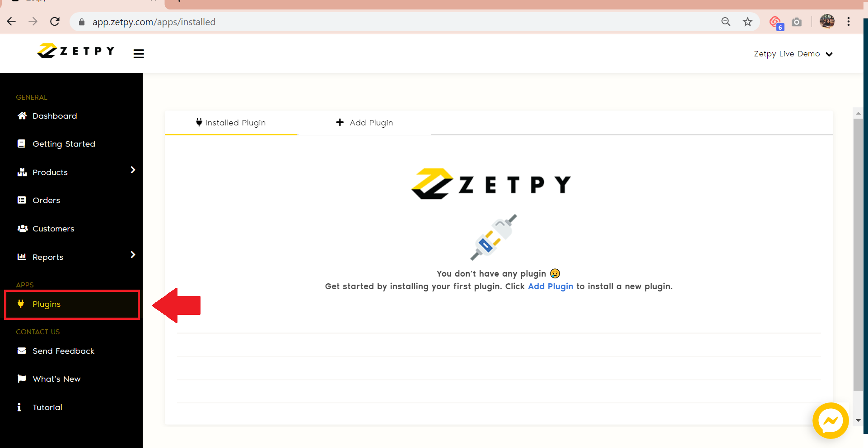This screenshot has height=448, width=868.
Task: Click the Reports bar chart icon
Action: click(22, 256)
